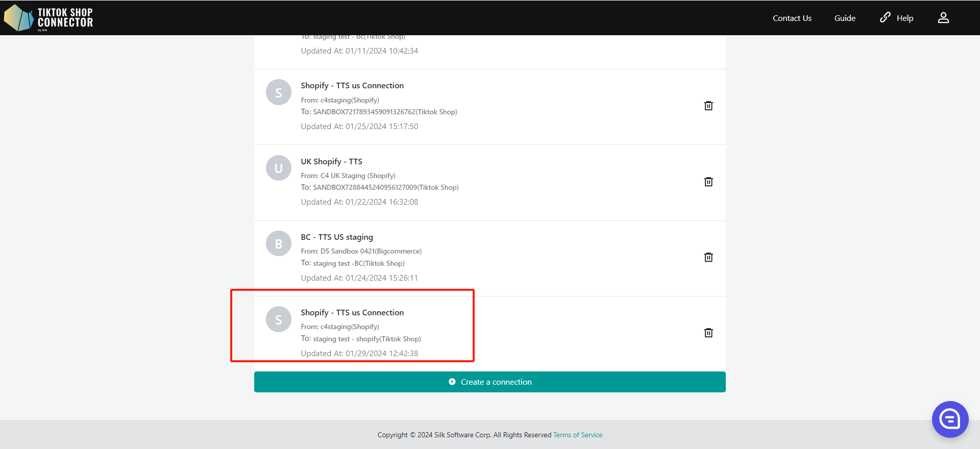Click the Create a connection button
980x449 pixels.
489,382
